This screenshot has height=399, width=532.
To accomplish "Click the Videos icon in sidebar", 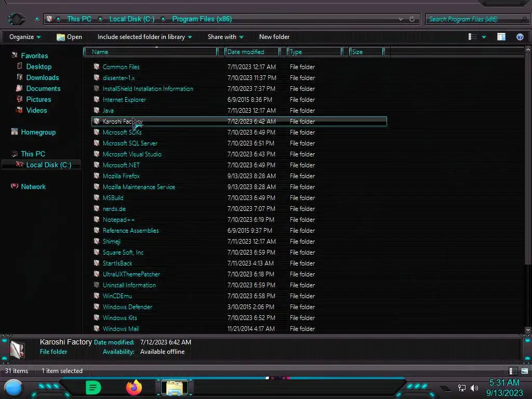I will pos(20,110).
